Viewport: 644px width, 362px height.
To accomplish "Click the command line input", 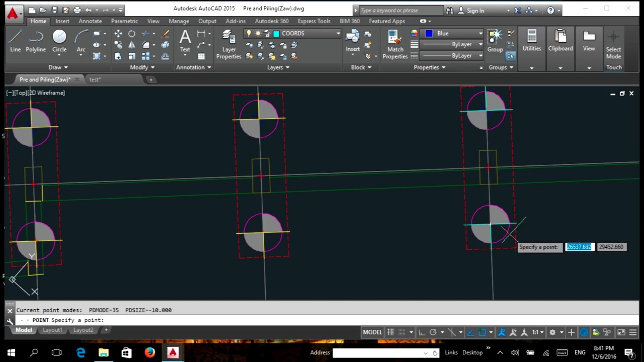I will (326, 320).
